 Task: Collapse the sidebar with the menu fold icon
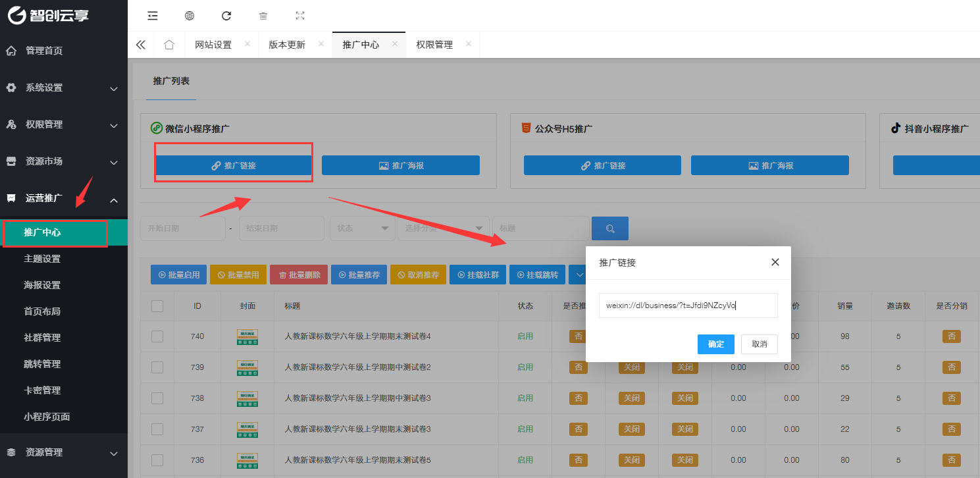coord(153,16)
